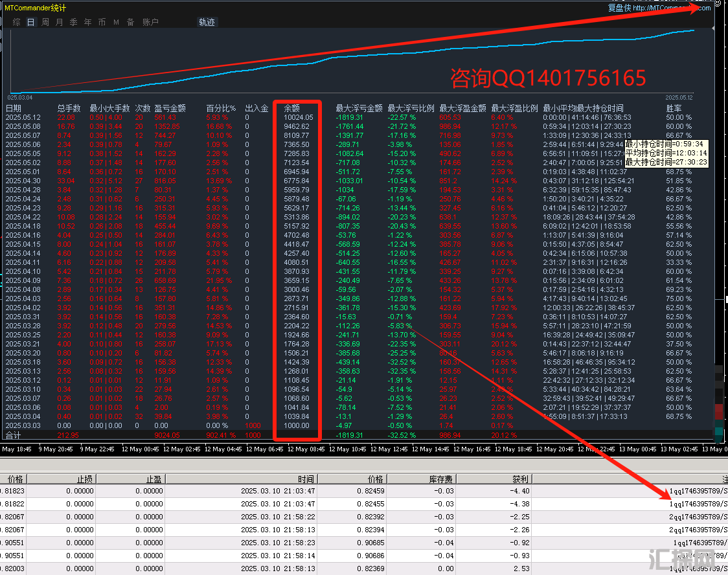Click the 最大浮亏金额 column header
Viewport: 728px width, 575px height.
point(359,108)
